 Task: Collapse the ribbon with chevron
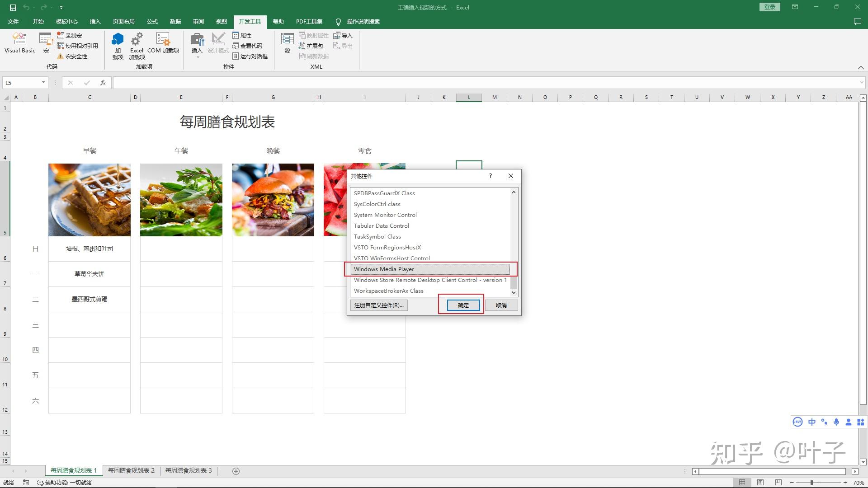point(861,67)
